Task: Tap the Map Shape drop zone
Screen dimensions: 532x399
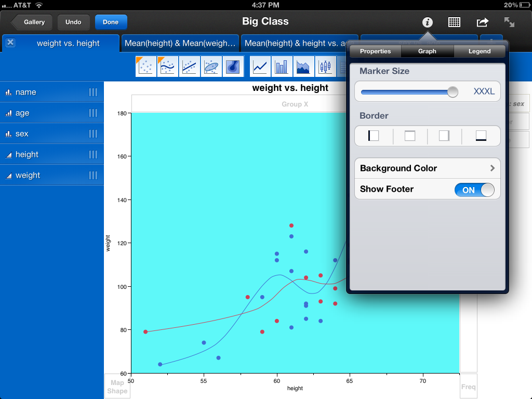Action: pos(117,387)
